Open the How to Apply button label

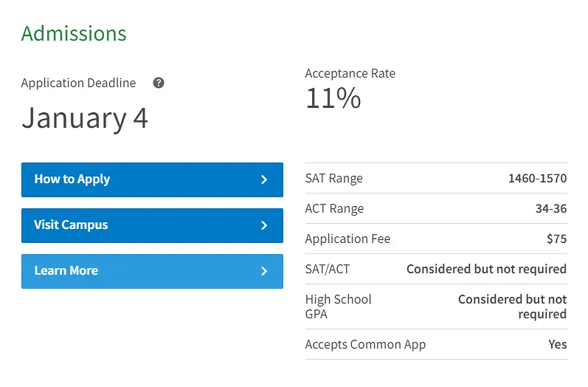[x=72, y=179]
